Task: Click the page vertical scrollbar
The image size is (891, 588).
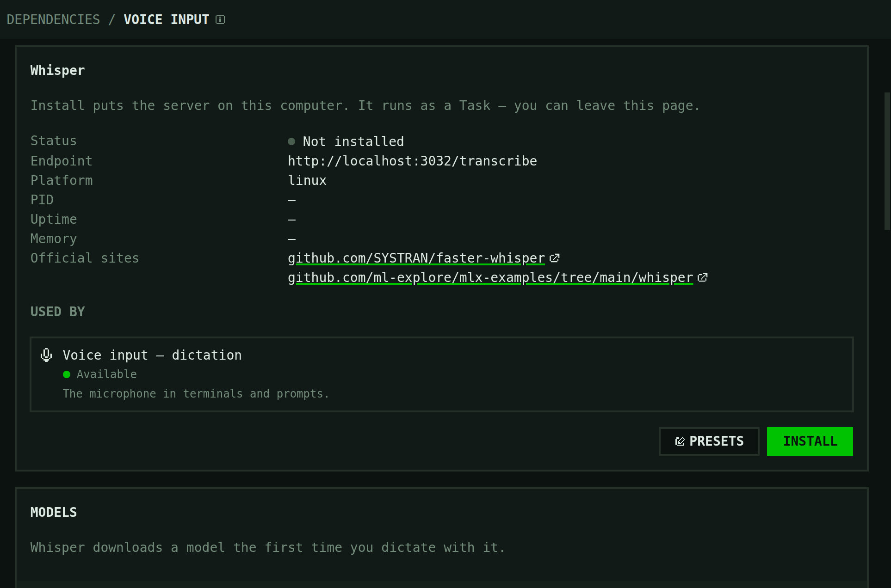Action: coord(887,161)
